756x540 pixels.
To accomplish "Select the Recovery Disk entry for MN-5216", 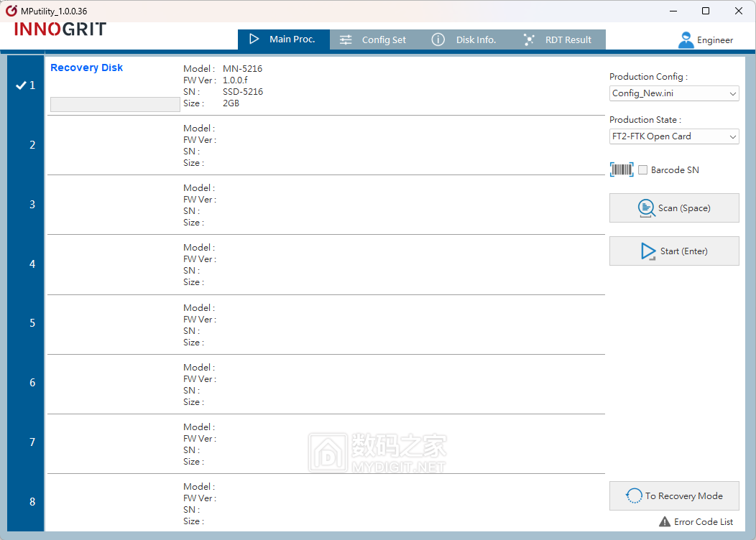I will tap(86, 67).
